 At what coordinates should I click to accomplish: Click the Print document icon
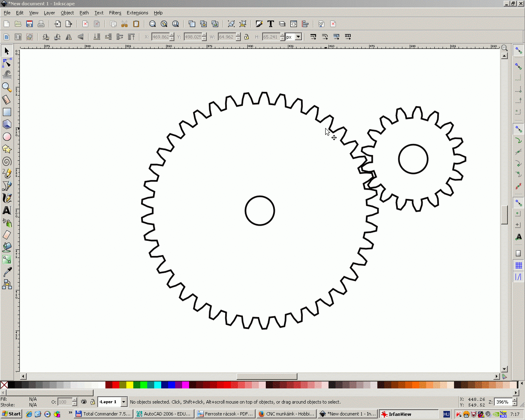(41, 24)
